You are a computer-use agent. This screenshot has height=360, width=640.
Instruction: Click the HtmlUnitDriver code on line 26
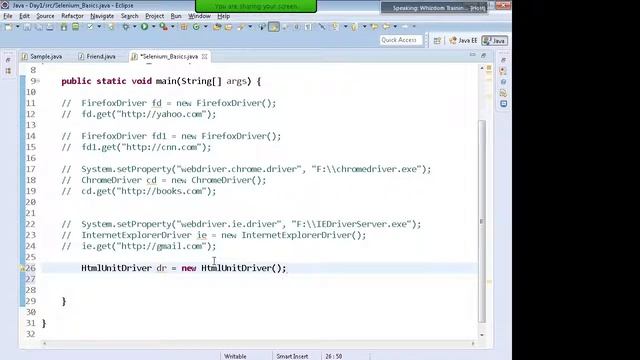tap(184, 268)
